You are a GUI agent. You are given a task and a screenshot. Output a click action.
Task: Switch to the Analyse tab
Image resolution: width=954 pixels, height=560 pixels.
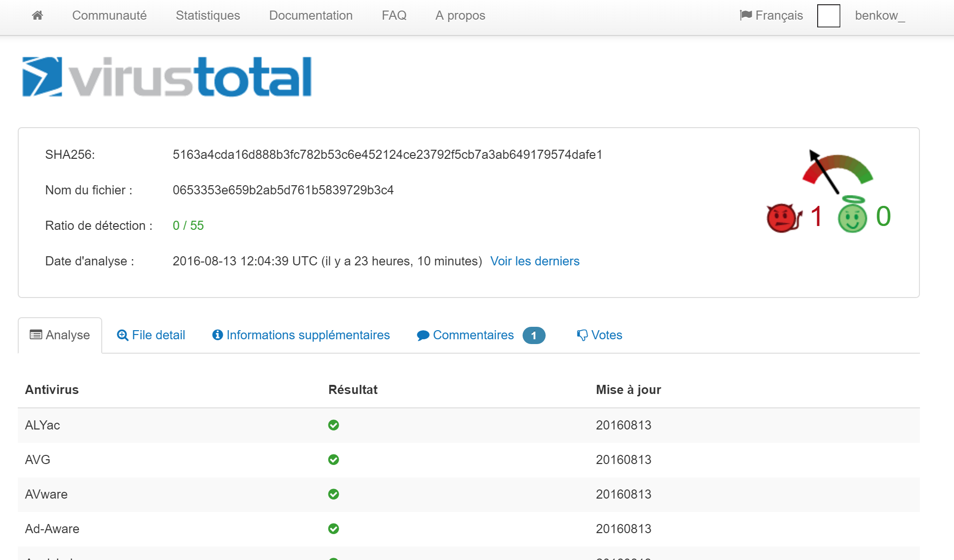60,335
